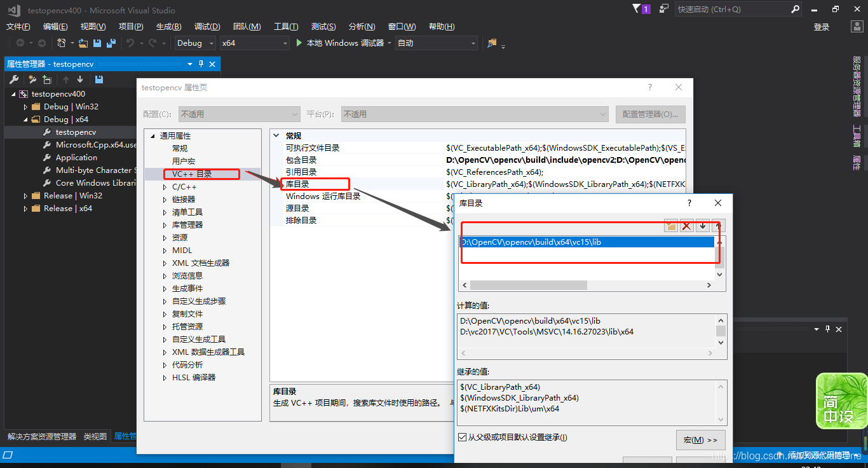Click the Find in Files icon in main toolbar
This screenshot has height=468, width=868.
tap(492, 43)
